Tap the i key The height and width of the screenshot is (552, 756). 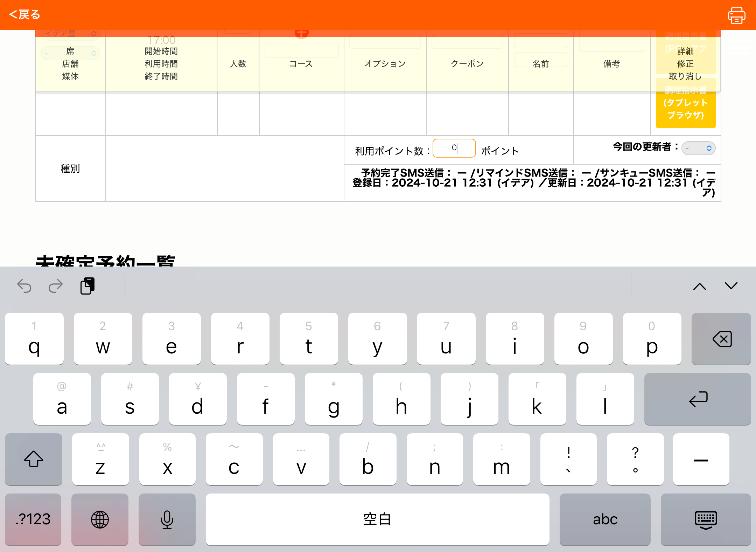pyautogui.click(x=515, y=339)
